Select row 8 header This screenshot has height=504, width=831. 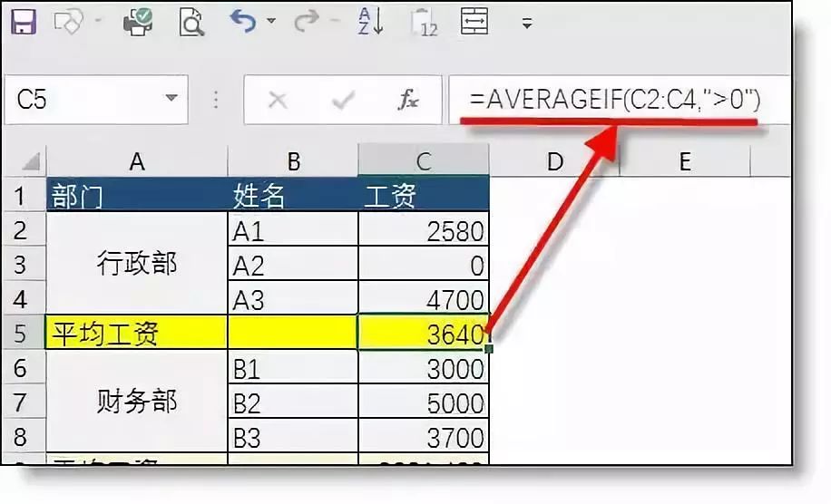pos(24,437)
